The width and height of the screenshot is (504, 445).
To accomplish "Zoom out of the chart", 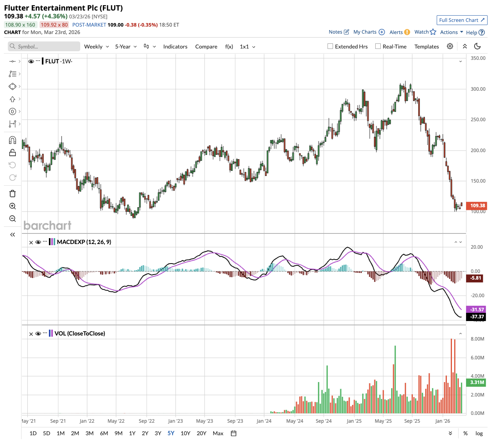I will [13, 219].
